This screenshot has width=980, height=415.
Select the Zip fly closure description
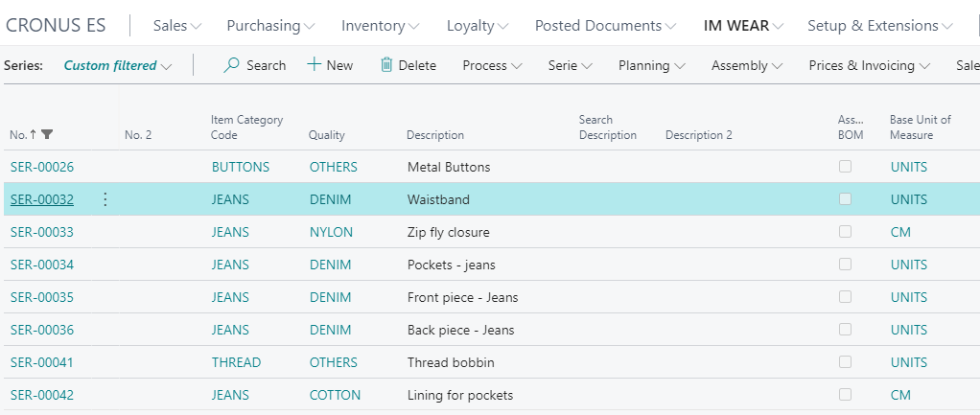(x=448, y=232)
